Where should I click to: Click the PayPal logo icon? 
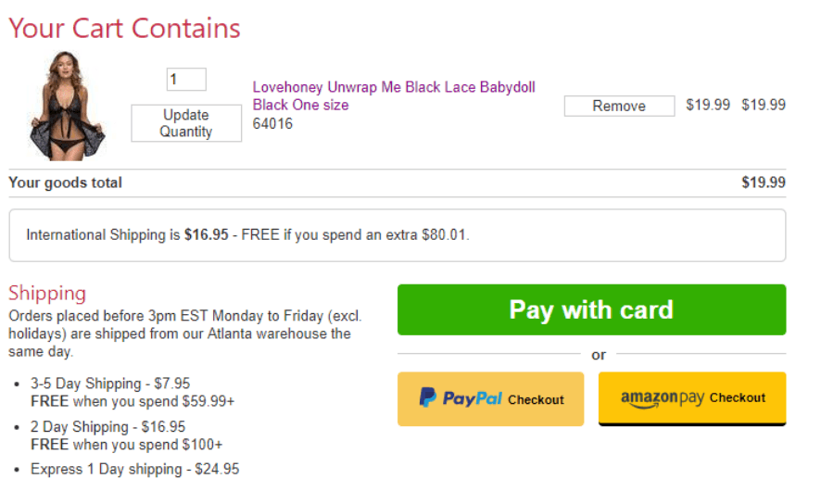[428, 398]
